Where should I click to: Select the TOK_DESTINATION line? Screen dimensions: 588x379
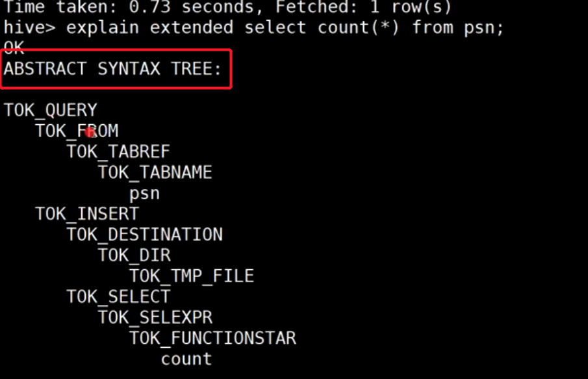145,235
